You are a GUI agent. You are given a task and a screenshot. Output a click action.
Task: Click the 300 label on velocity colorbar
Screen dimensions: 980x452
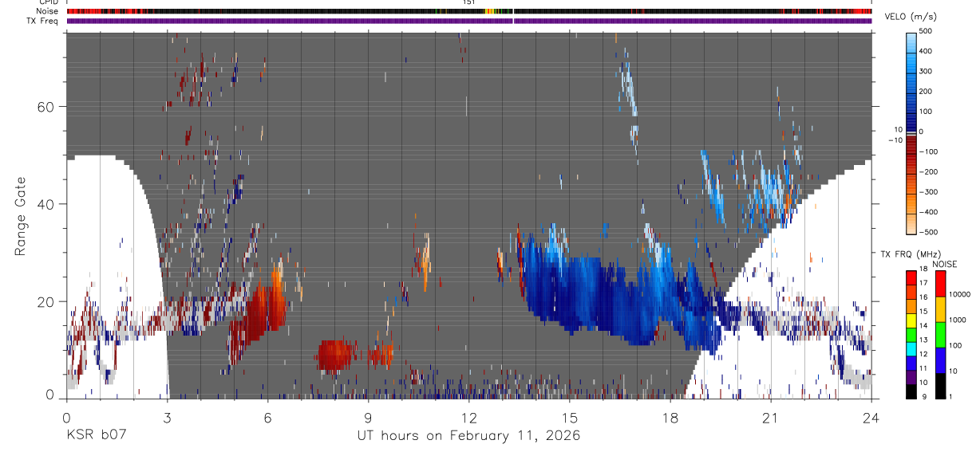[x=926, y=71]
